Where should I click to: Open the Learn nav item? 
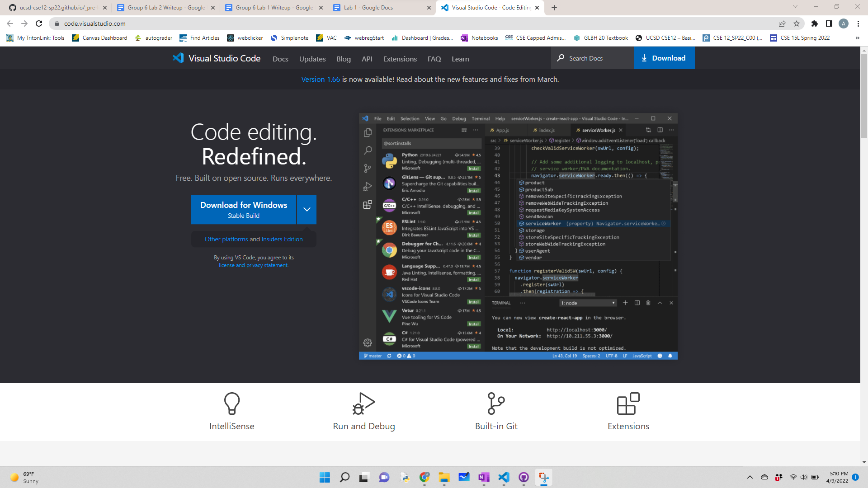click(x=460, y=59)
